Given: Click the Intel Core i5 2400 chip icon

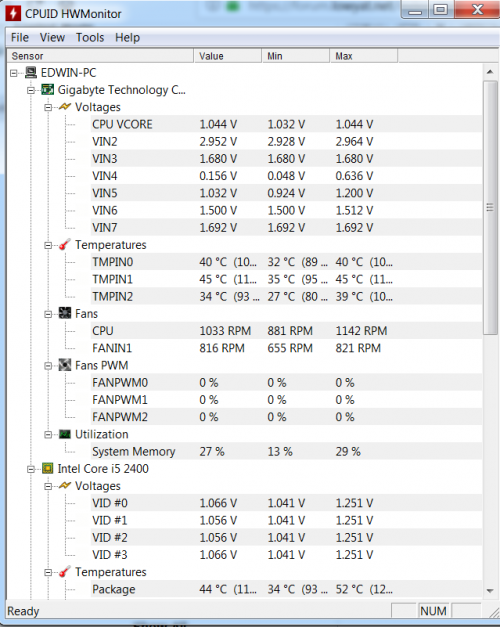Looking at the screenshot, I should click(x=48, y=468).
